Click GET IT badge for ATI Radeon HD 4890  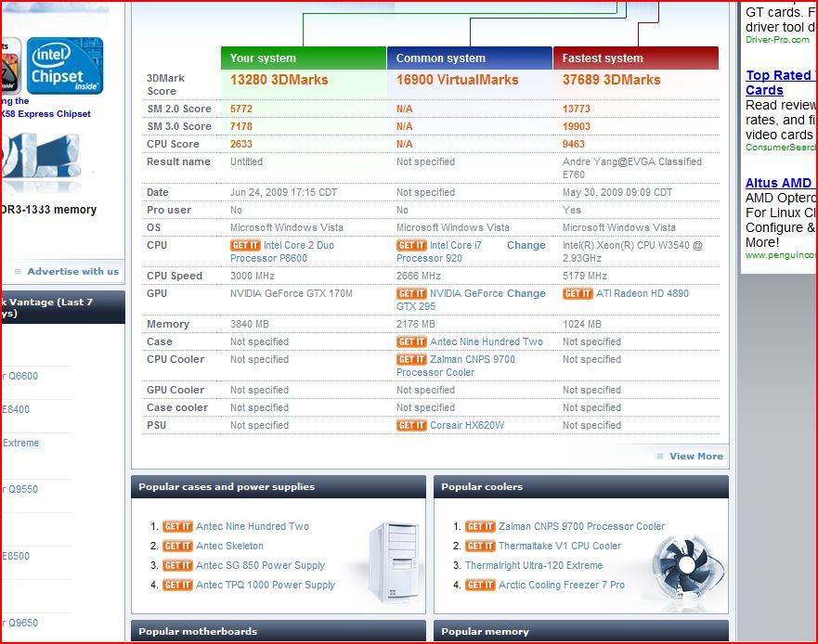578,293
